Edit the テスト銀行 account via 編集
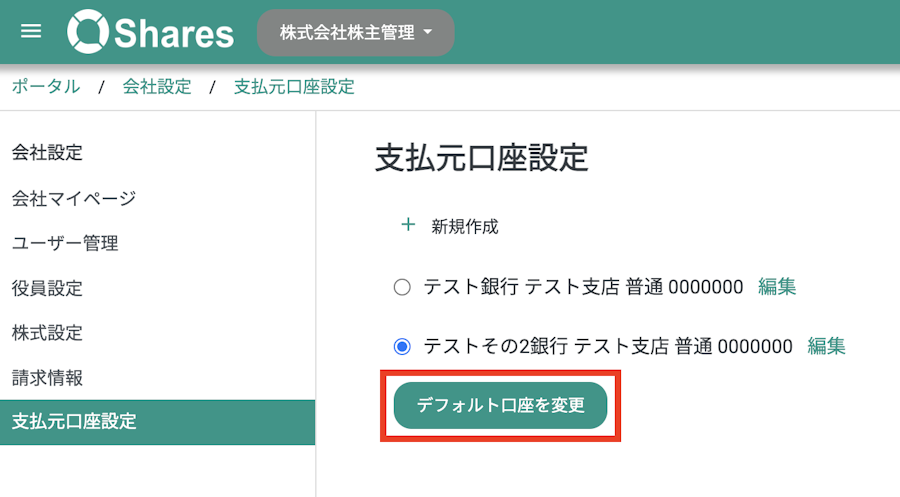 (777, 286)
